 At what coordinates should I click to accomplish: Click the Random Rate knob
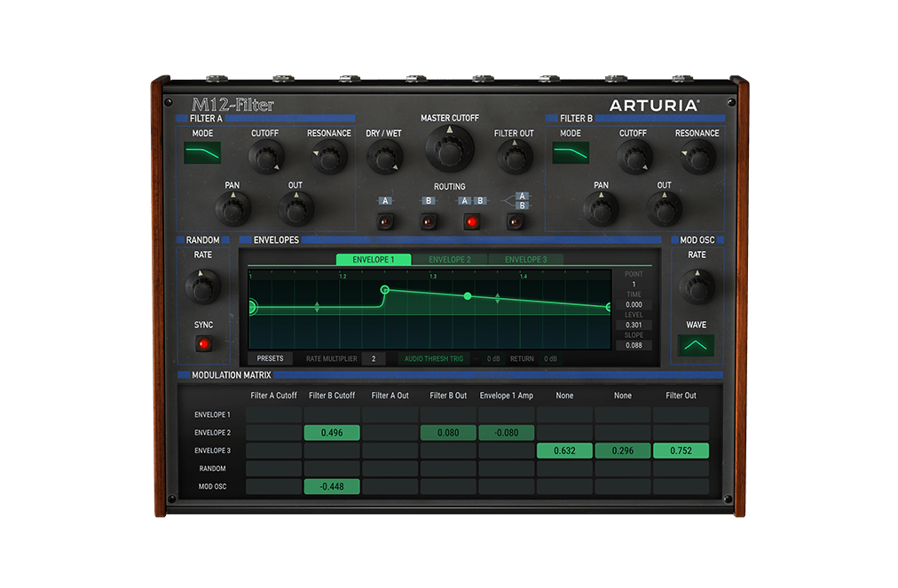point(202,286)
